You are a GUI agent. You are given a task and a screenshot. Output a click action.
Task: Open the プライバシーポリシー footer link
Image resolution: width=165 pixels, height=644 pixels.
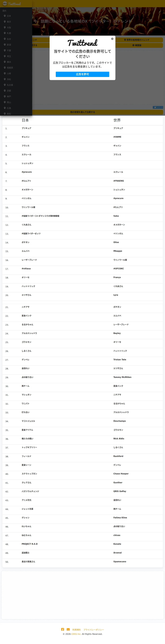pos(94,630)
